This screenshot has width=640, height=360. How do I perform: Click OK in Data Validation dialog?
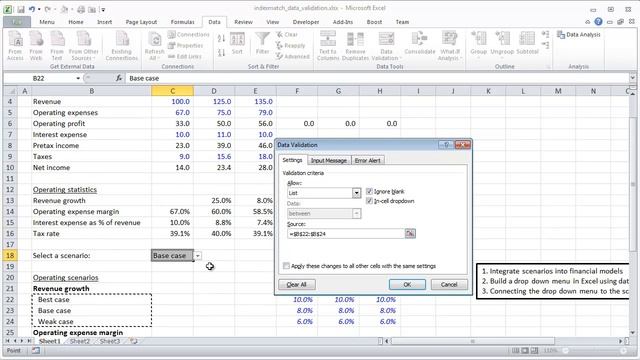407,284
